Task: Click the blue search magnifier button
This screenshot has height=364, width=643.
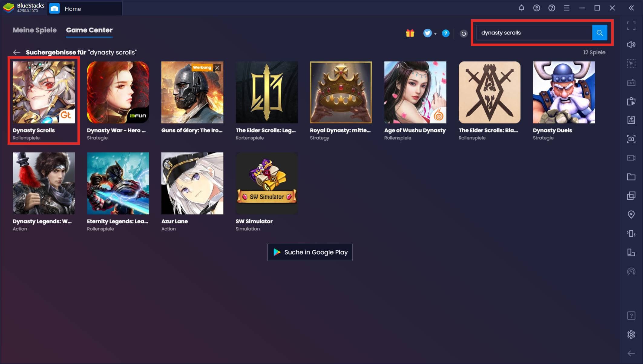Action: (x=599, y=33)
